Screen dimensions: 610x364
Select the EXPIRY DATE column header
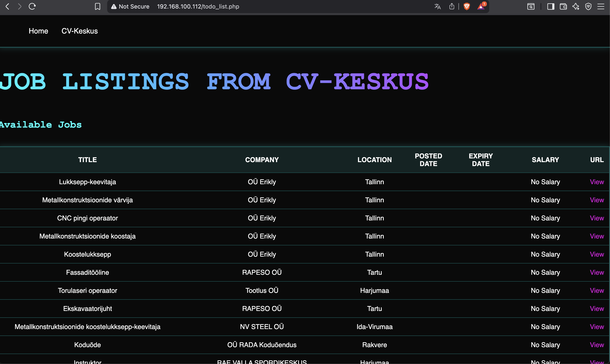point(481,160)
